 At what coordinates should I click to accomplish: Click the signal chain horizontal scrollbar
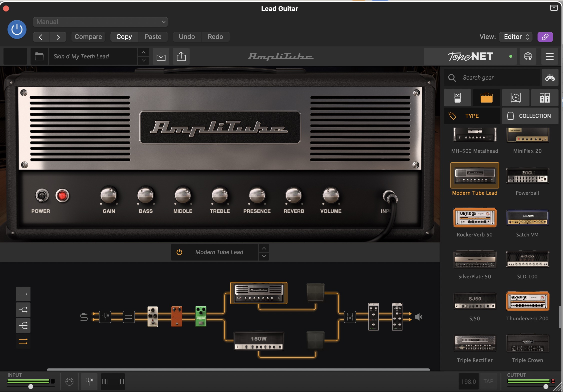(238, 370)
